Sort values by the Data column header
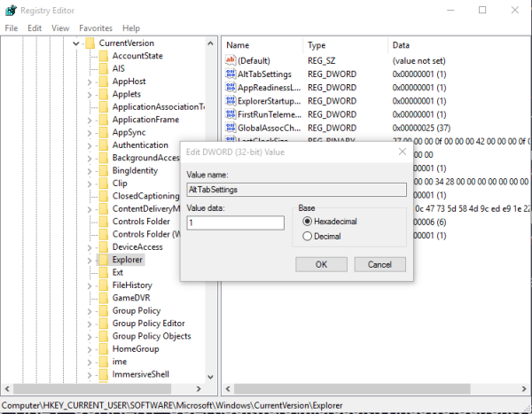This screenshot has width=532, height=414. pyautogui.click(x=459, y=45)
